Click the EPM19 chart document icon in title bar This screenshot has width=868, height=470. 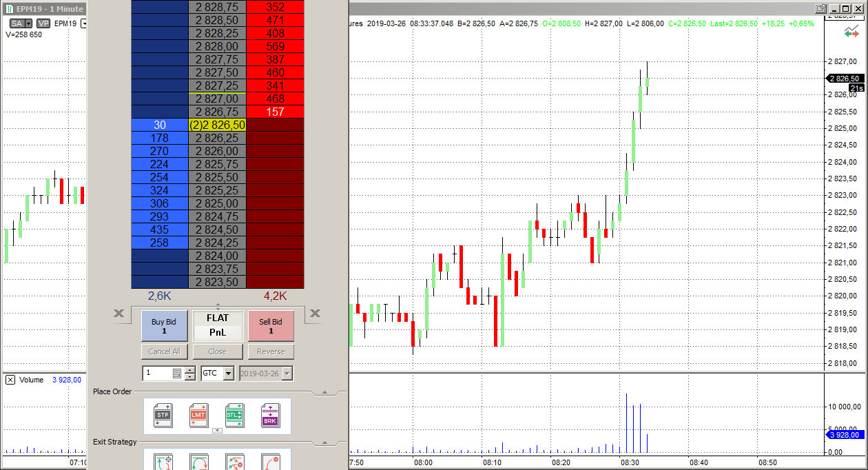pos(8,9)
